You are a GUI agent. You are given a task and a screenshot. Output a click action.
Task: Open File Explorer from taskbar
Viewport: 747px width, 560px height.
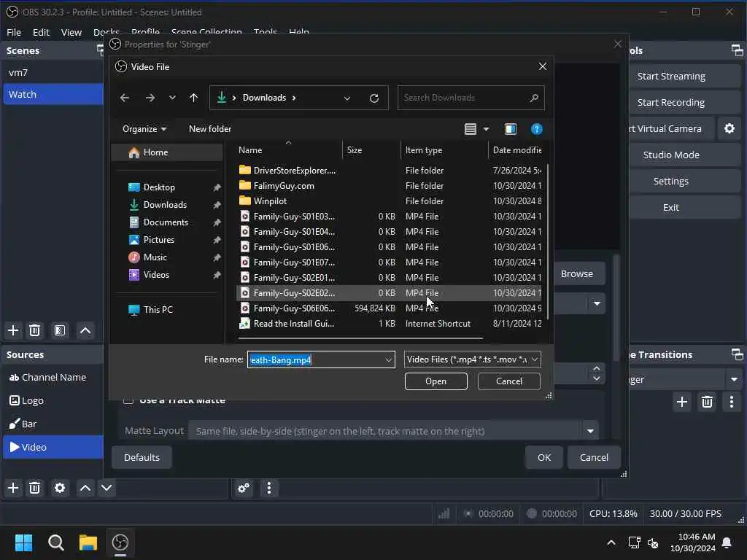[88, 542]
